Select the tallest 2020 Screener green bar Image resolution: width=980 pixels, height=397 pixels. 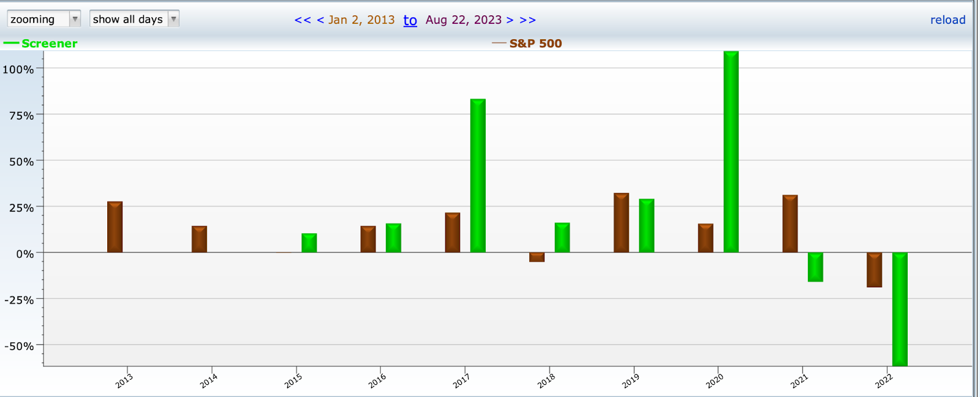(x=731, y=152)
